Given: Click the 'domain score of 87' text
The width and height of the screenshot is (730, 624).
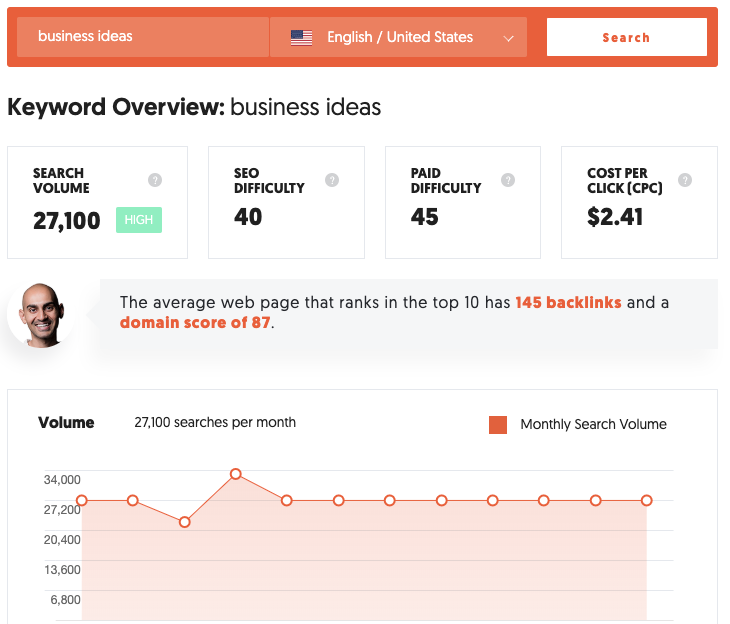Looking at the screenshot, I should click(x=195, y=322).
